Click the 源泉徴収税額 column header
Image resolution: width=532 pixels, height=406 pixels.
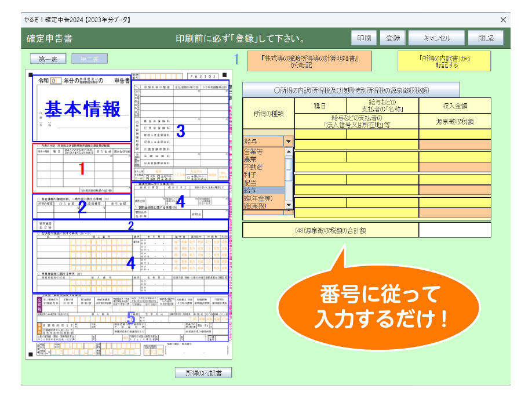455,121
